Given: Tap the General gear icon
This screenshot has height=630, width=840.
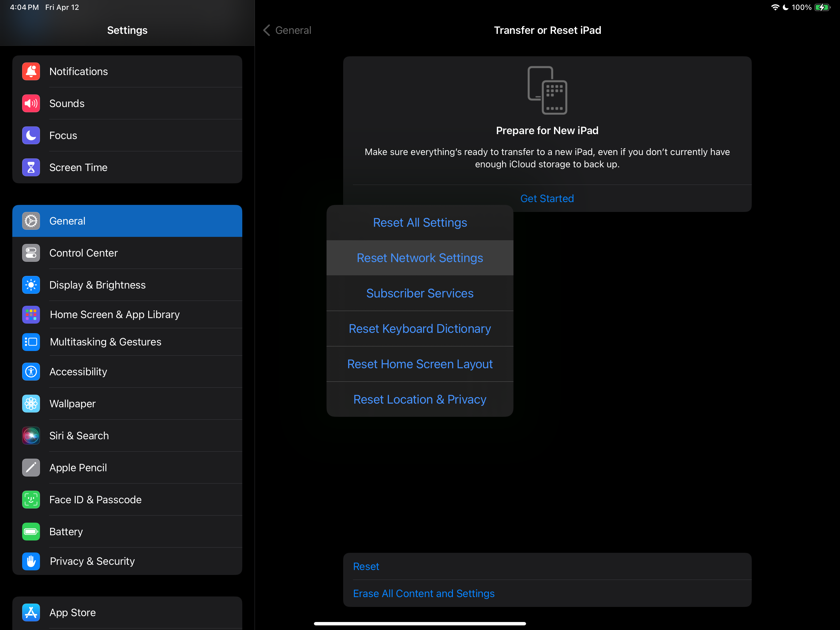Looking at the screenshot, I should 31,221.
